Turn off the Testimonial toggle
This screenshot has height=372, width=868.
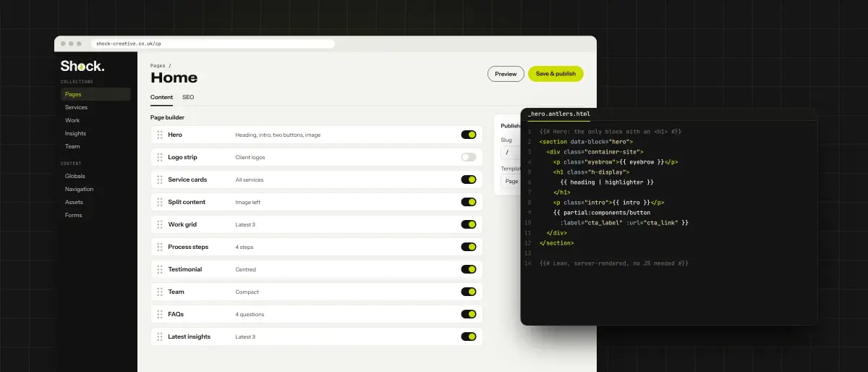[x=469, y=269]
